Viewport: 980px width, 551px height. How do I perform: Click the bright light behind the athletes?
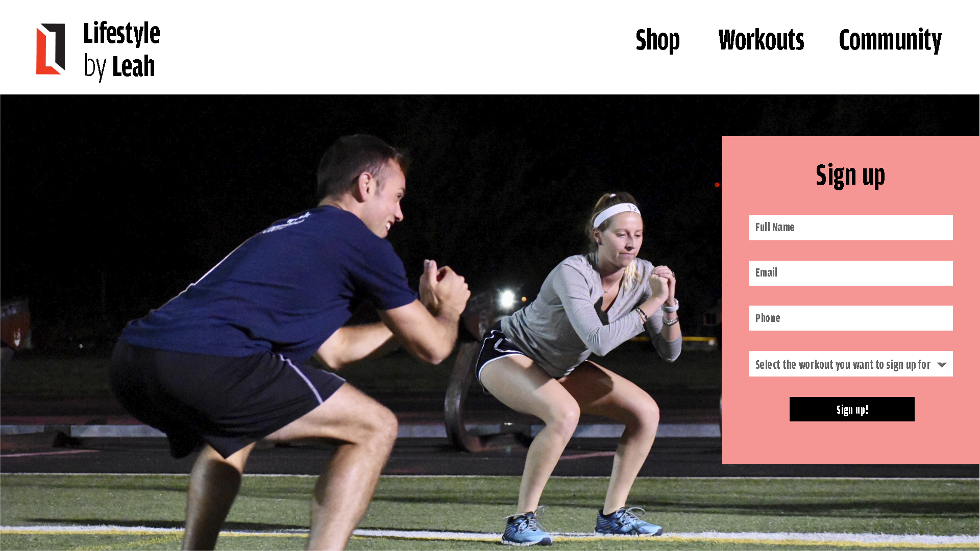click(507, 299)
